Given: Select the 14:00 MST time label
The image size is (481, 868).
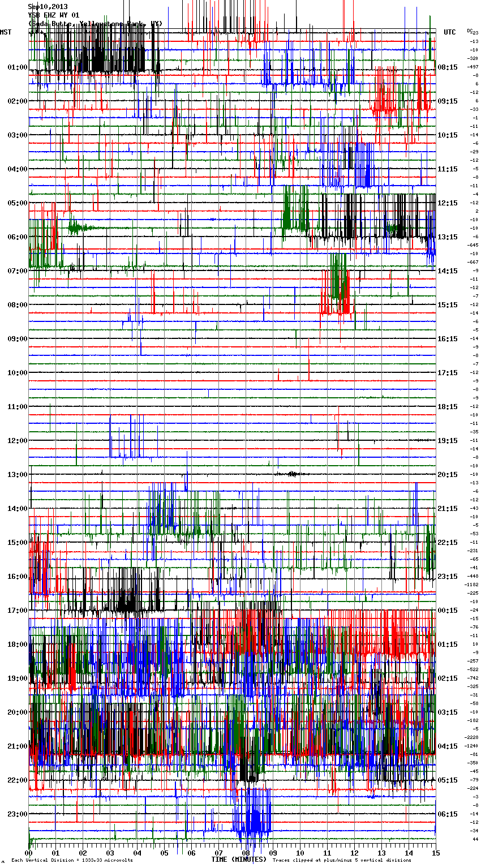Looking at the screenshot, I should 18,509.
